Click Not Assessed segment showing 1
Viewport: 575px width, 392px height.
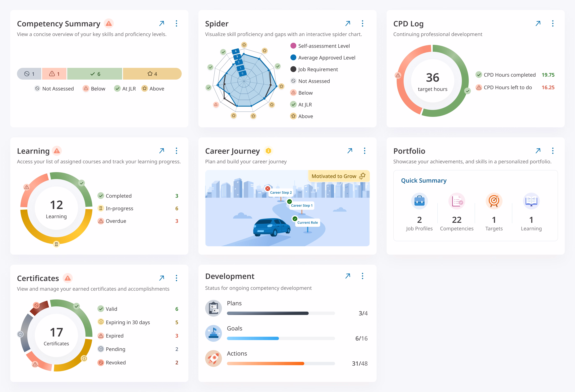coord(29,74)
